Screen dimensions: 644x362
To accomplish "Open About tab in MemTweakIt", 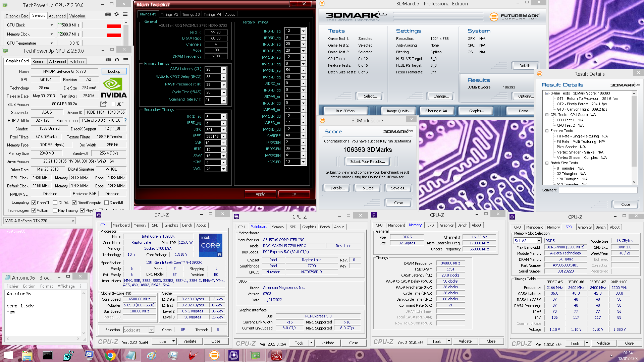I will coord(230,14).
